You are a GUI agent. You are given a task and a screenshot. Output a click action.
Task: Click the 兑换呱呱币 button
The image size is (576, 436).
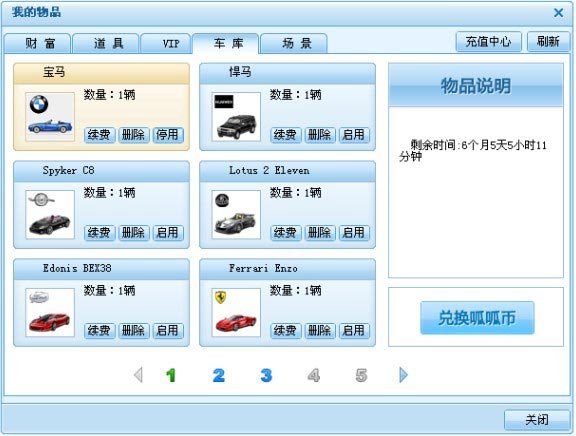[x=477, y=318]
